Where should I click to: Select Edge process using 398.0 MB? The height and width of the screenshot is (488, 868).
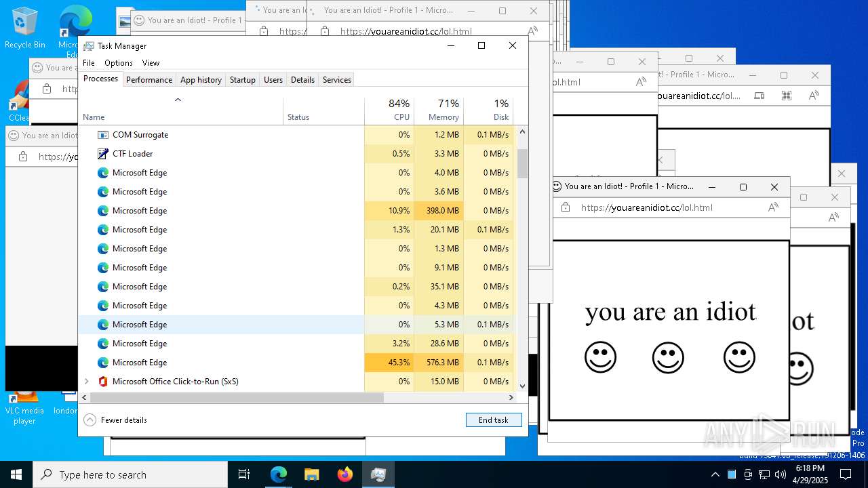[x=297, y=210]
